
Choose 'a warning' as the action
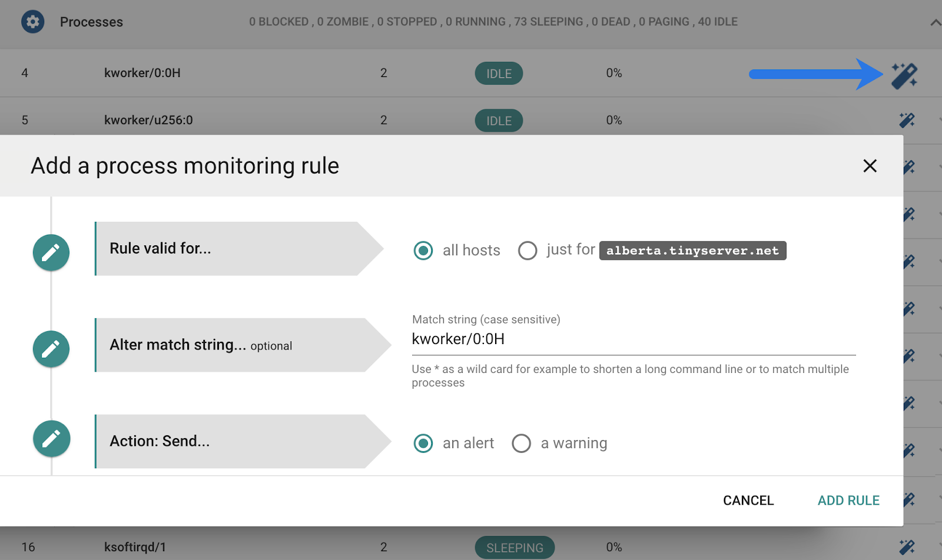pos(521,444)
